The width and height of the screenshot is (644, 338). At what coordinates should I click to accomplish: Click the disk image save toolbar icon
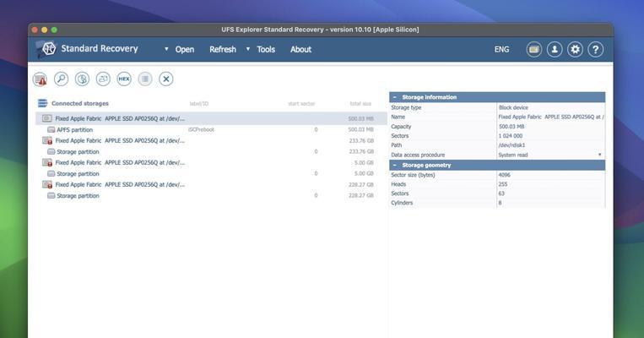pyautogui.click(x=82, y=79)
